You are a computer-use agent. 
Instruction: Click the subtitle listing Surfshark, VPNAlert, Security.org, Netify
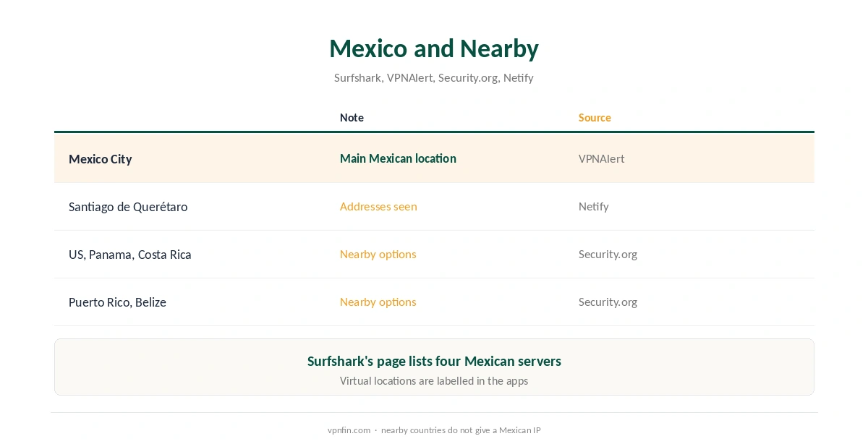pyautogui.click(x=434, y=77)
